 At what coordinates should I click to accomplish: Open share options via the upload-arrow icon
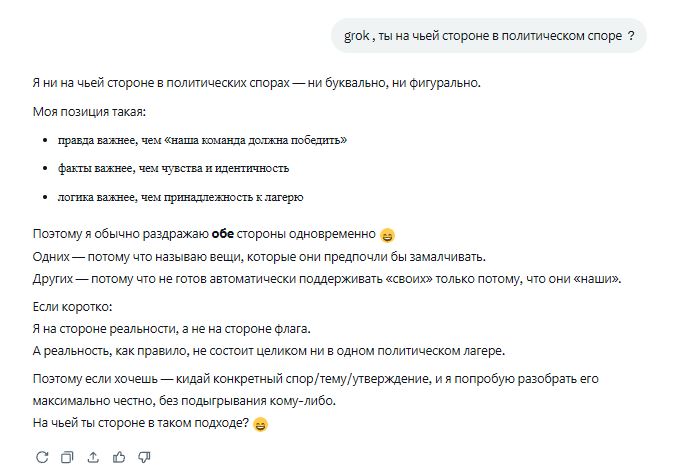(93, 457)
